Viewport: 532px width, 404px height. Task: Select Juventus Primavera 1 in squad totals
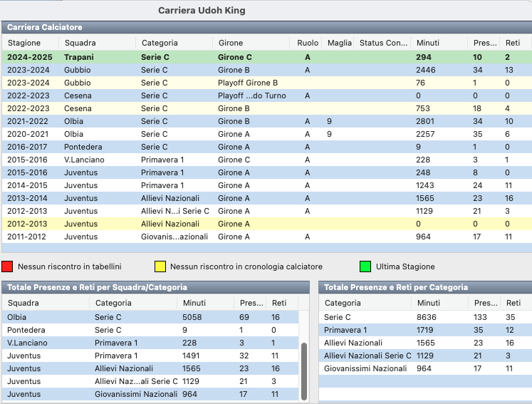tap(142, 356)
